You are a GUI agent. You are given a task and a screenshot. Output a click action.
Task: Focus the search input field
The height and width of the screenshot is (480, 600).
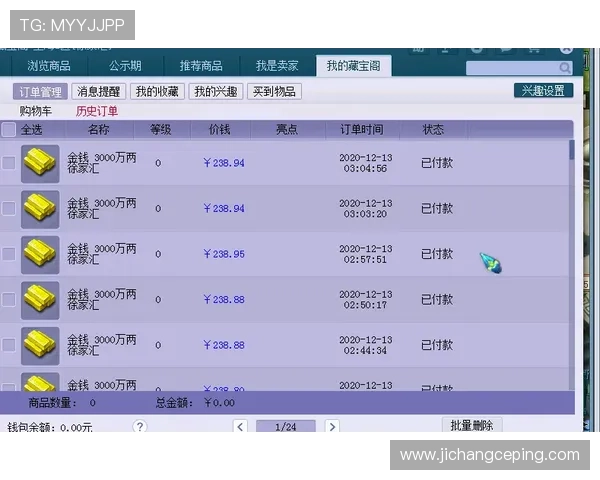[x=512, y=68]
